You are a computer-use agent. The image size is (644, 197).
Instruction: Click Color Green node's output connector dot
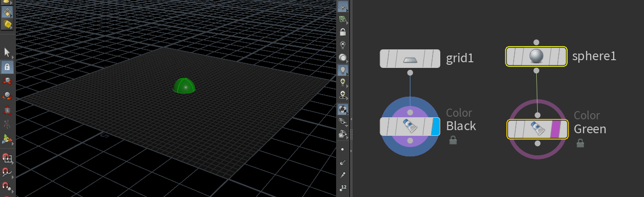[537, 144]
